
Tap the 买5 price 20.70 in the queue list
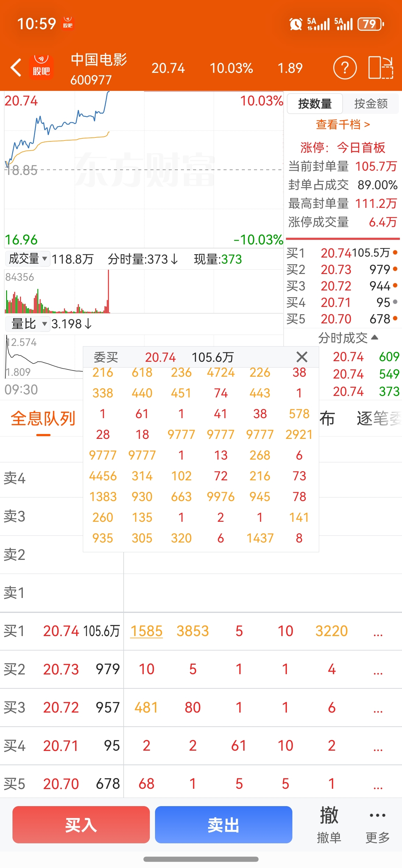pyautogui.click(x=61, y=784)
